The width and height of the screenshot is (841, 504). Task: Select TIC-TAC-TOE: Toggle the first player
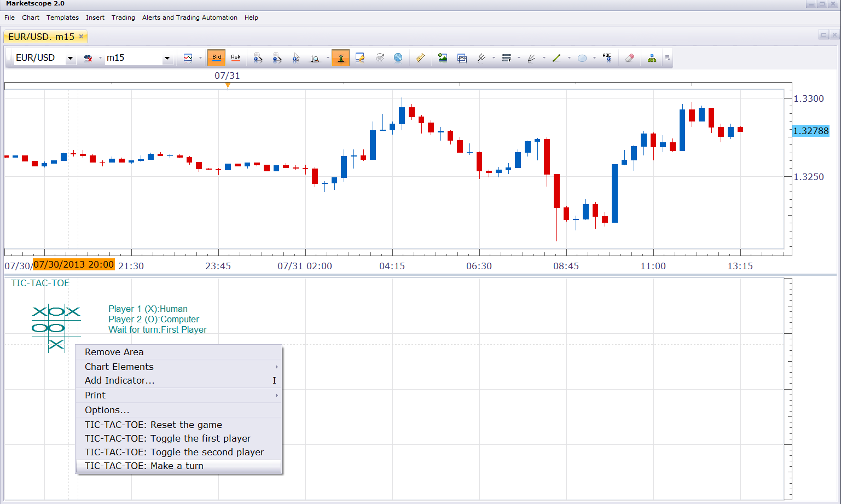[x=179, y=438]
